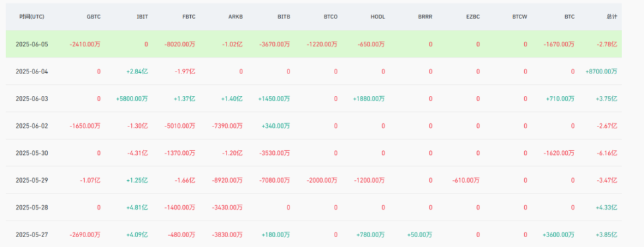Select the 时间(UTC) column header
Viewport: 644px width, 247px height.
[x=32, y=17]
